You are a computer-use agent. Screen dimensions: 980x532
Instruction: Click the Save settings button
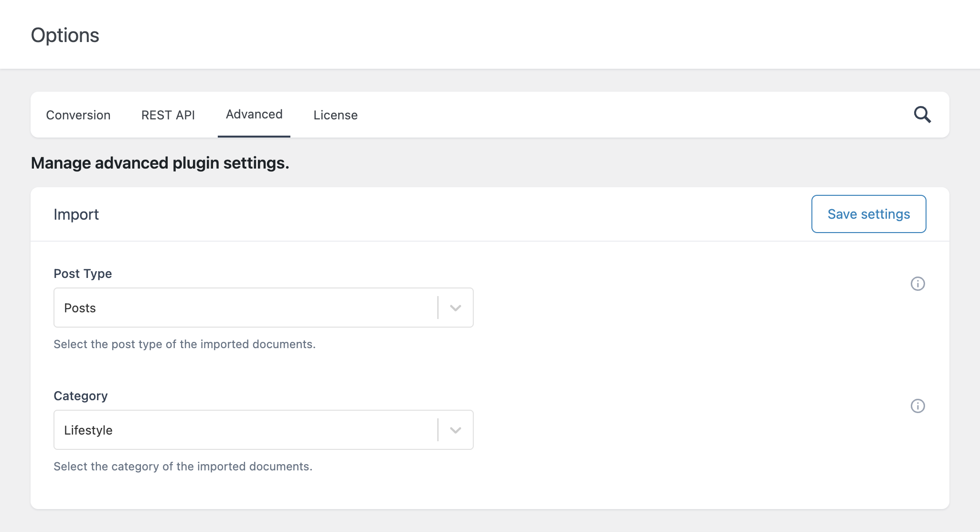(x=869, y=214)
